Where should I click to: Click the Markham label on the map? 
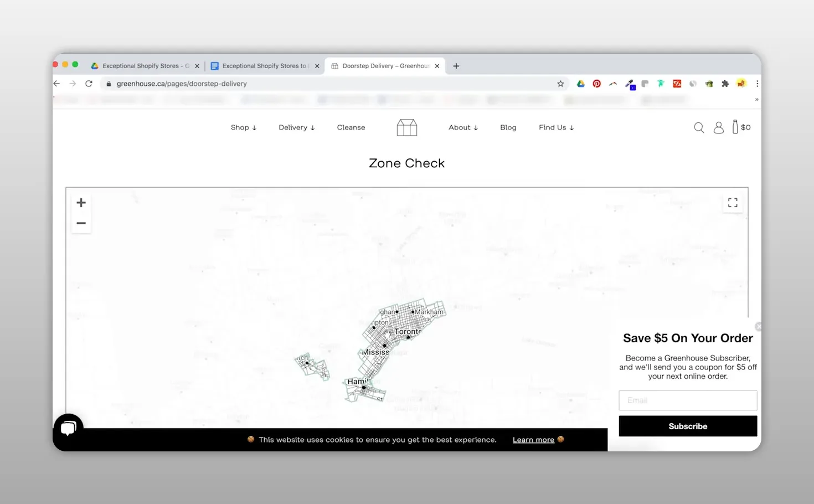coord(429,312)
